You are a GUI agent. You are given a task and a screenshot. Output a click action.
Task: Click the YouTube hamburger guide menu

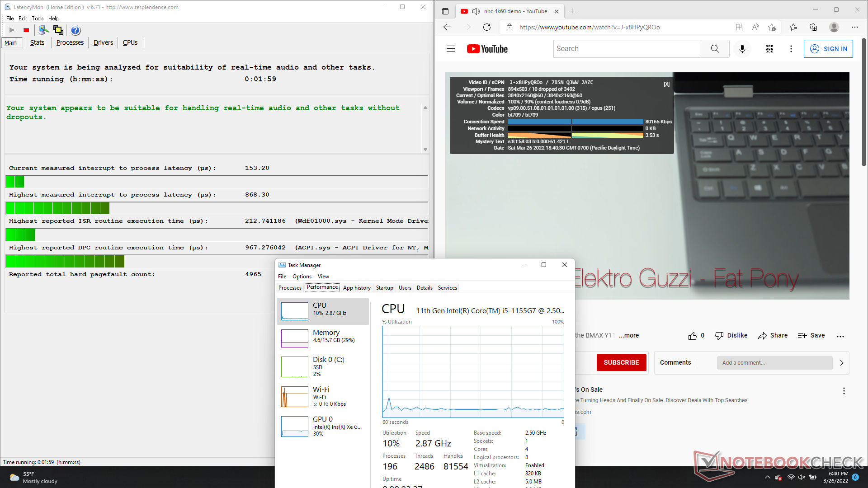point(450,49)
